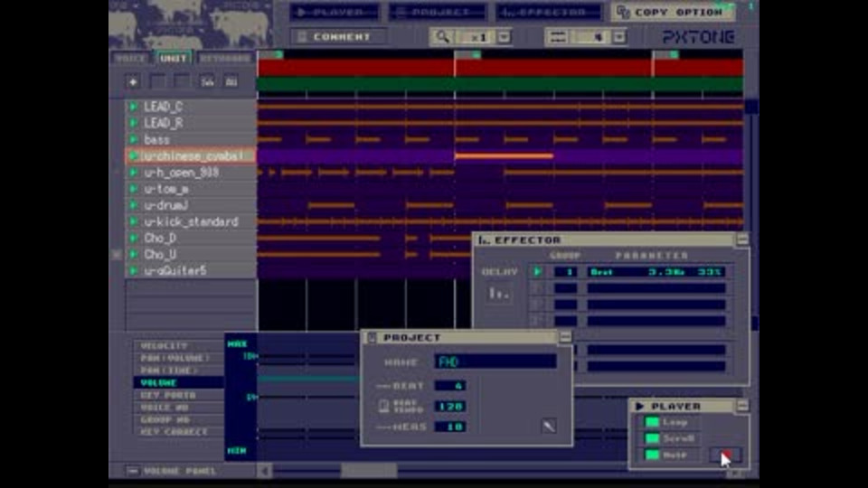Click the Effector delay graph icon

click(x=499, y=294)
